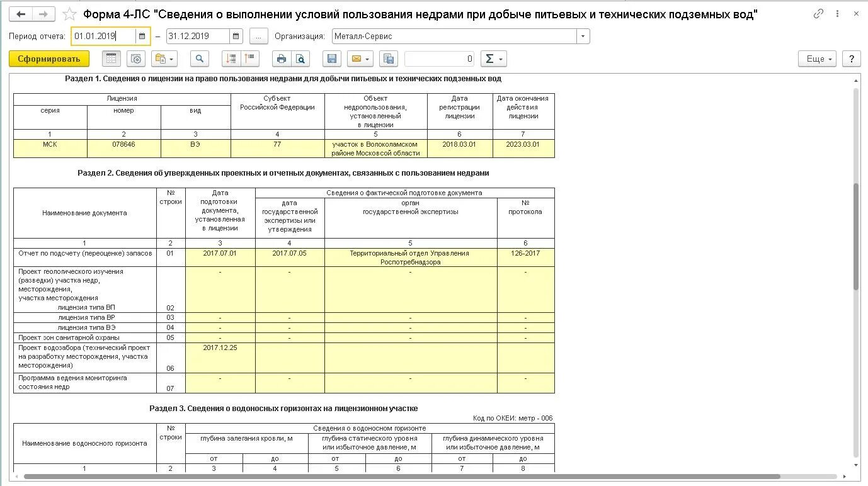Print the report with the printer icon
Viewport: 868px width, 486px height.
click(282, 59)
